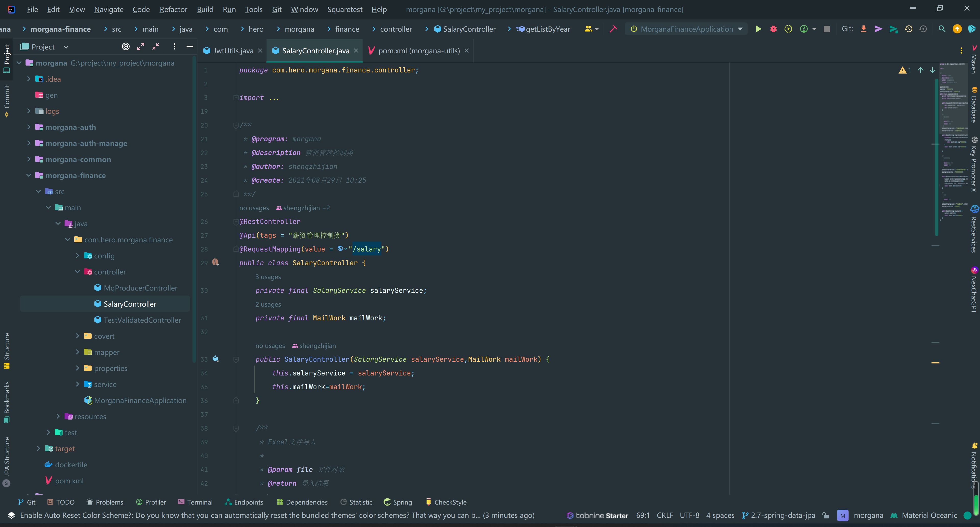Collapse the morgana-finance module
The height and width of the screenshot is (527, 980).
click(x=29, y=175)
